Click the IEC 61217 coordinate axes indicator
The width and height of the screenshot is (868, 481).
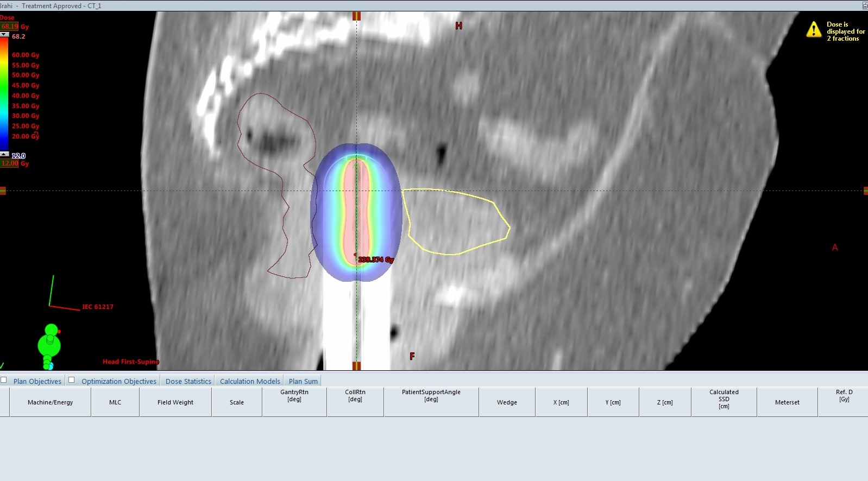point(64,295)
